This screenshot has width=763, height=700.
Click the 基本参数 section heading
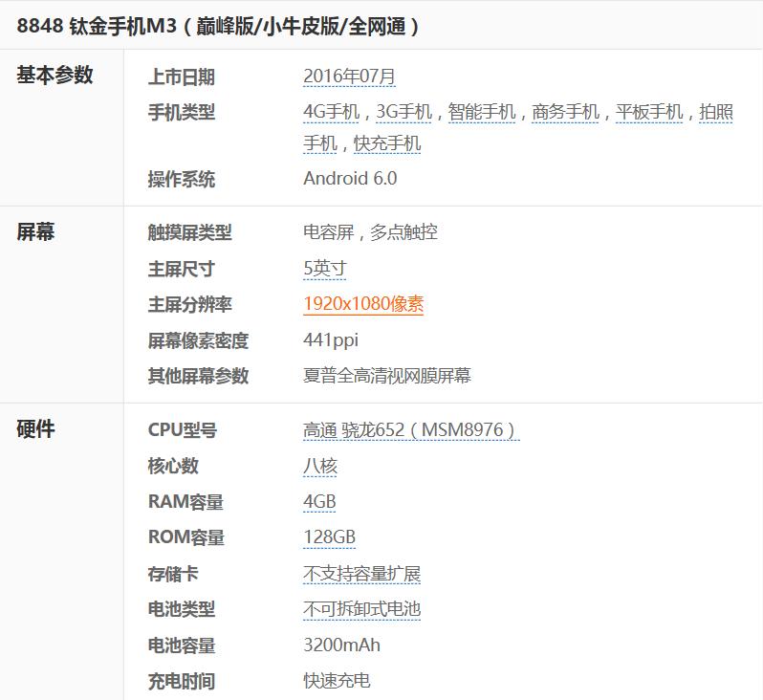click(x=54, y=75)
